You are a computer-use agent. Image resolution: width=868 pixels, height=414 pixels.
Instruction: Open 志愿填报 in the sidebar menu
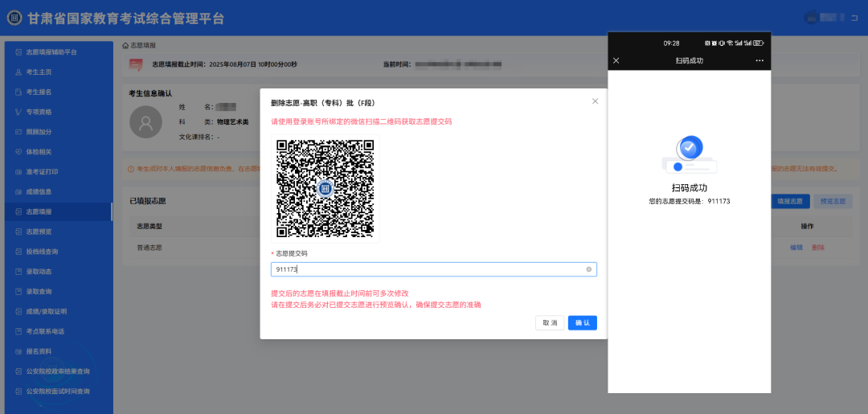coord(58,211)
